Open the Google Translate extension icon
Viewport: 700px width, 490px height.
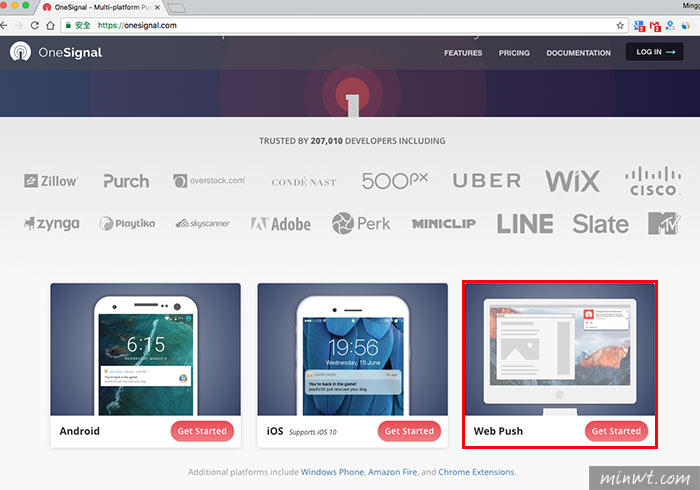tap(639, 26)
